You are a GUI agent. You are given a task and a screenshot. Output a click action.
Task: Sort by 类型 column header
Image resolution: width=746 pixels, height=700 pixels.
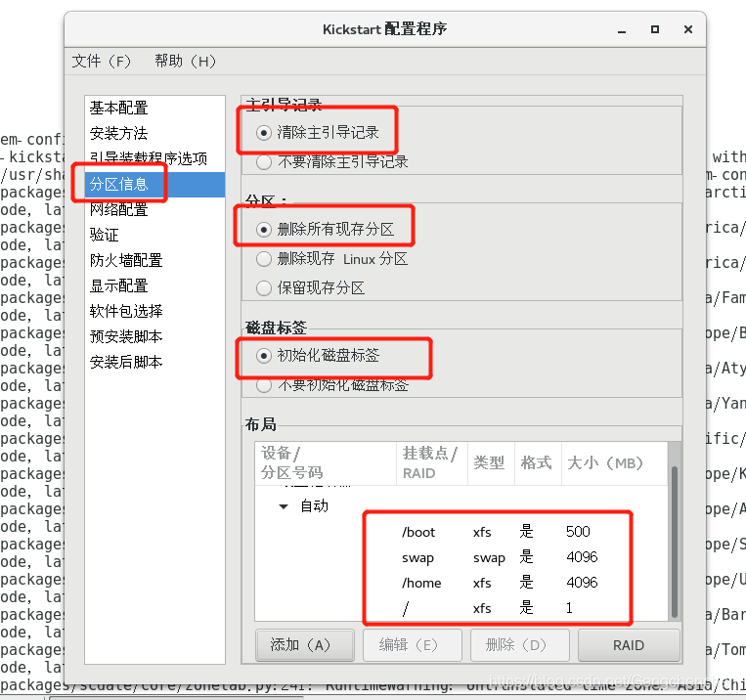pos(491,463)
